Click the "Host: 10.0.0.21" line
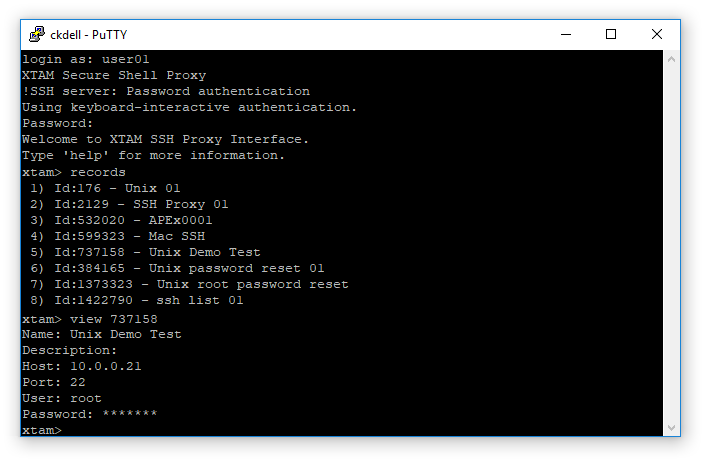Viewport: 707px width, 466px height. pos(81,366)
